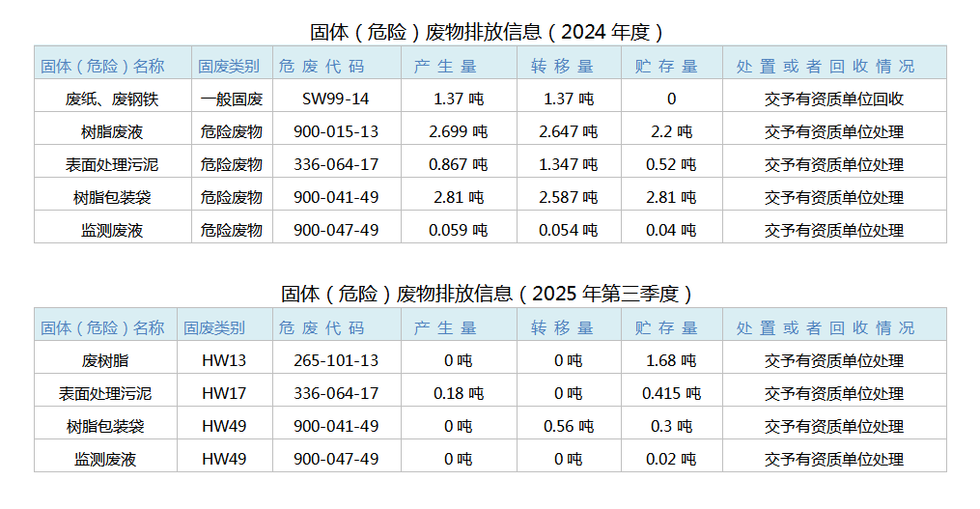980x509 pixels.
Task: Select the 0.059 吨 production amount
Action: [x=458, y=230]
